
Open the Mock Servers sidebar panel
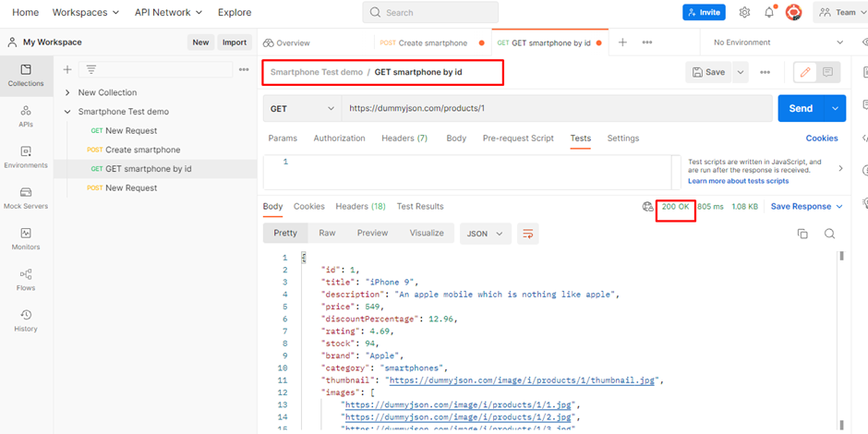26,199
